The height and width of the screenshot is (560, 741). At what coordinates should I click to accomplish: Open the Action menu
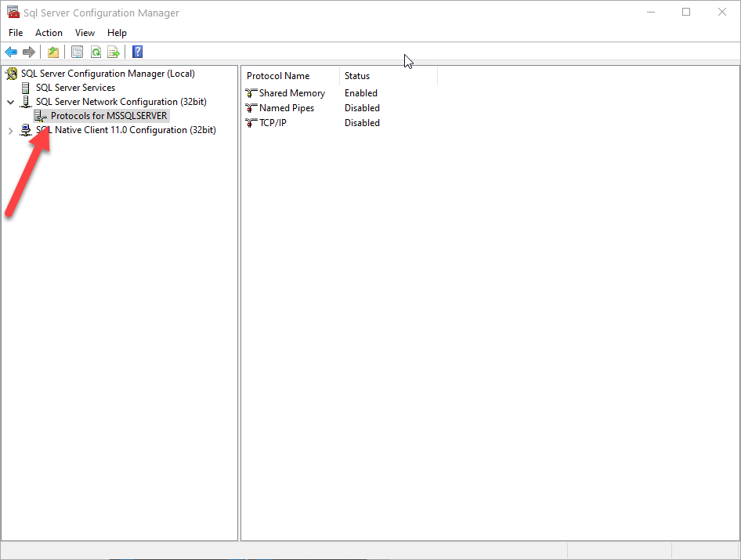(49, 33)
